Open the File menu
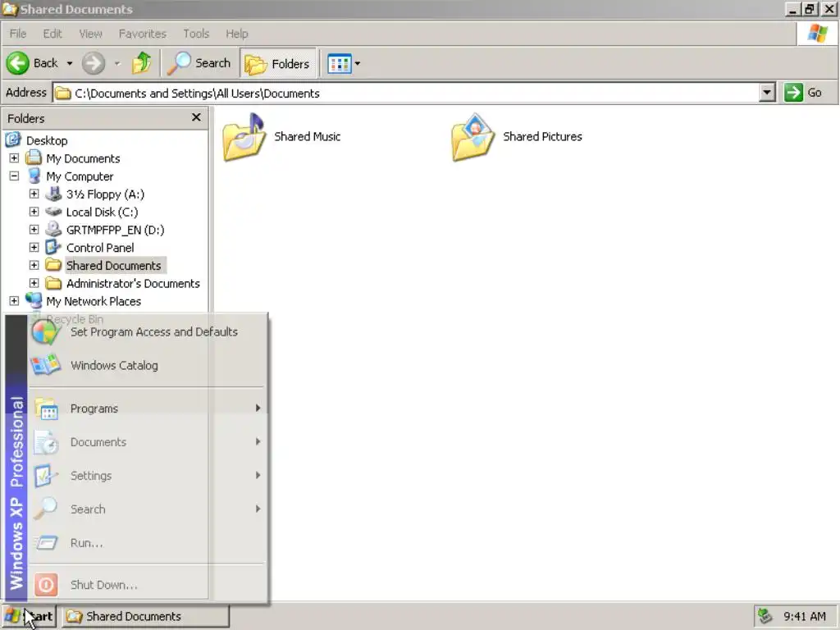 click(x=18, y=34)
